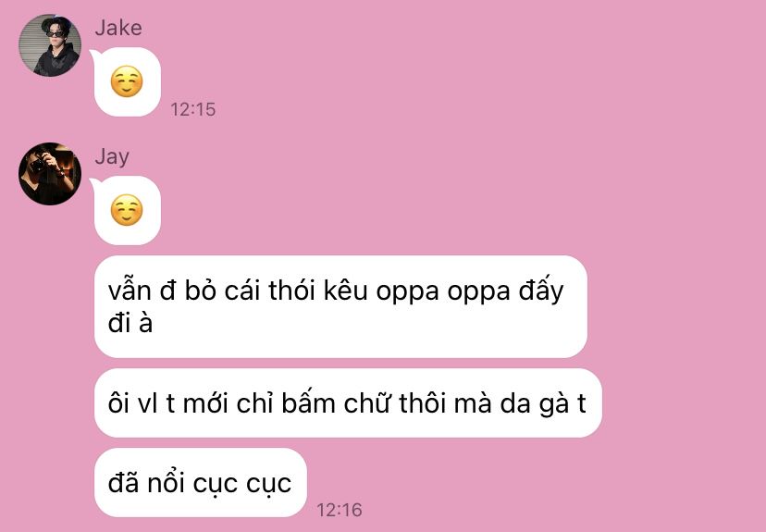Select the message starting with "vẫn đ bỏ"
Viewport: 766px width, 532px height.
pyautogui.click(x=340, y=306)
